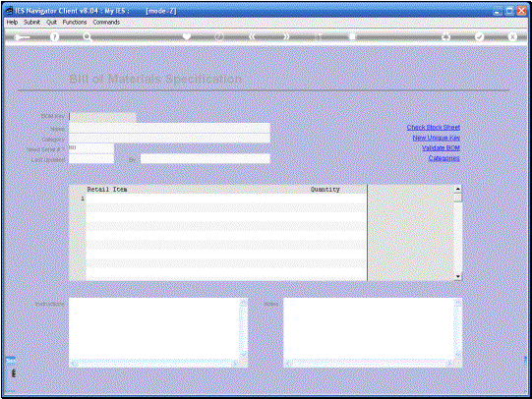Click the magnifier search icon
Screen dimensions: 532x399
88,36
